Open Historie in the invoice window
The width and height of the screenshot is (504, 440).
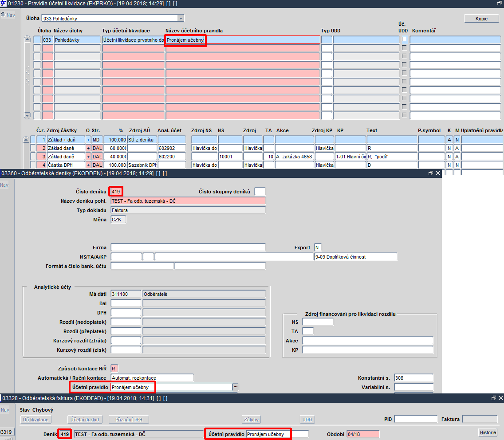click(x=488, y=432)
